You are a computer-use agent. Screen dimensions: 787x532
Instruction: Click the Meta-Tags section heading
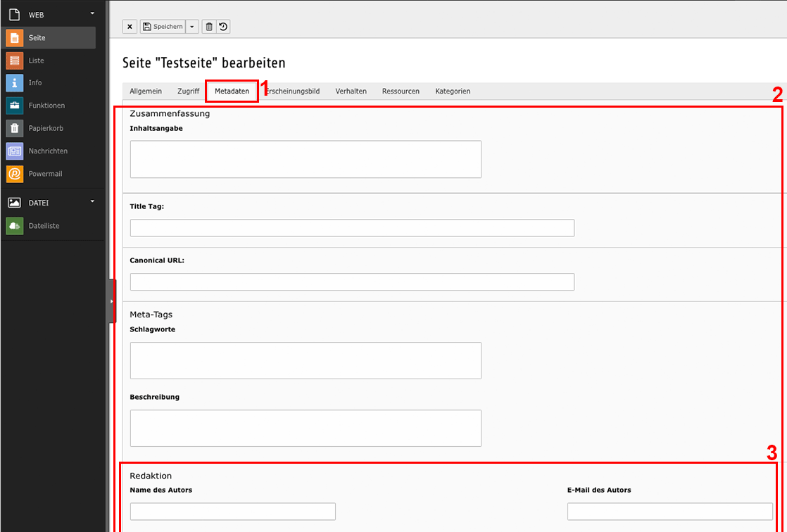[x=151, y=315]
